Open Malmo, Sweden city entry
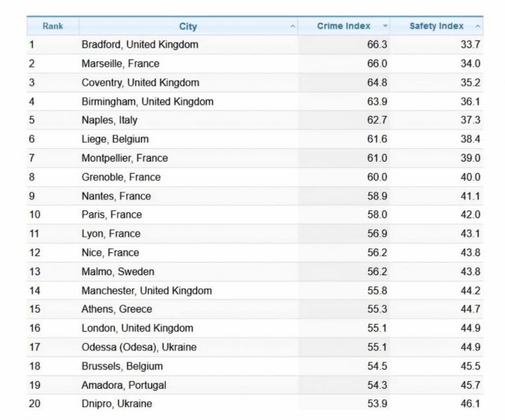This screenshot has width=505, height=420. point(118,271)
